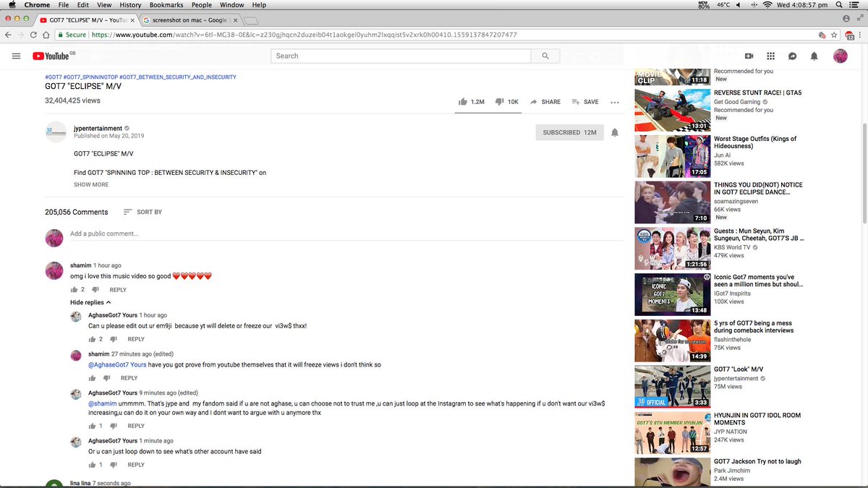Open the Chrome History menu
This screenshot has width=868, height=488.
point(130,5)
